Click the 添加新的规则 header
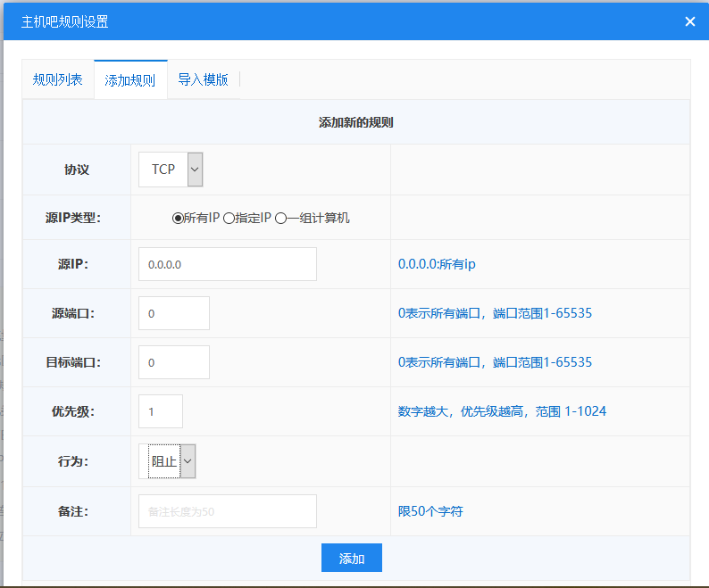The height and width of the screenshot is (588, 709). point(356,122)
